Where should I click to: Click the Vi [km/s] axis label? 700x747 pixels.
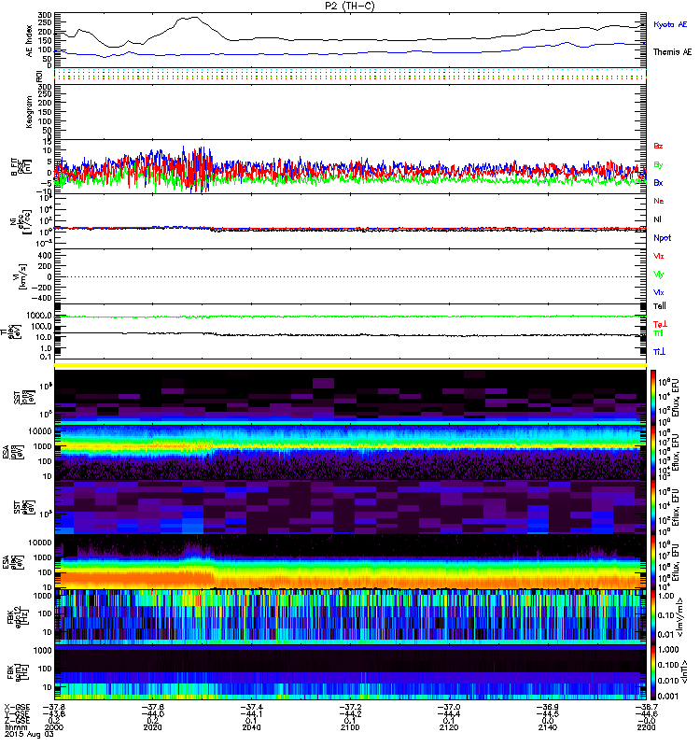coord(23,276)
